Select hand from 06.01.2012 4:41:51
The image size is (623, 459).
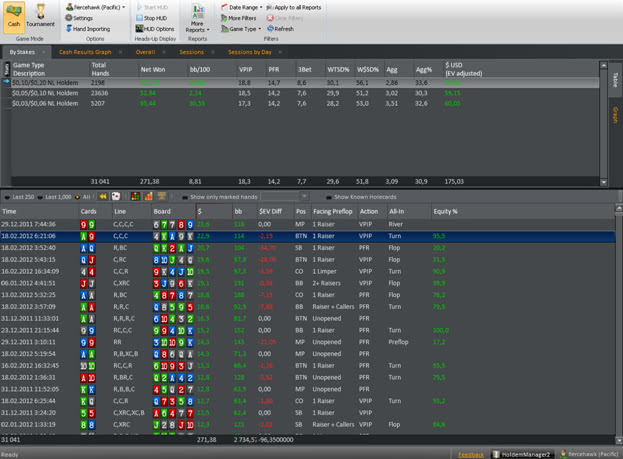coord(308,283)
